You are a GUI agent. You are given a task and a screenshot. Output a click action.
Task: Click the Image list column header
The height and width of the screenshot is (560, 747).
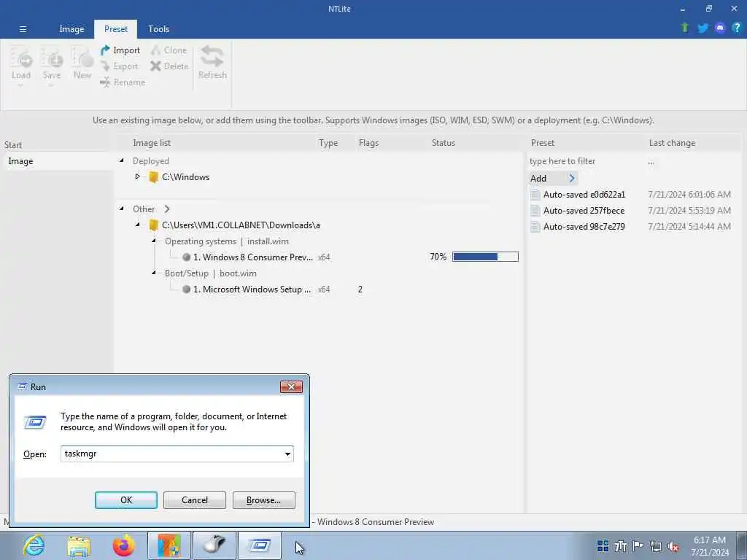[x=152, y=143]
